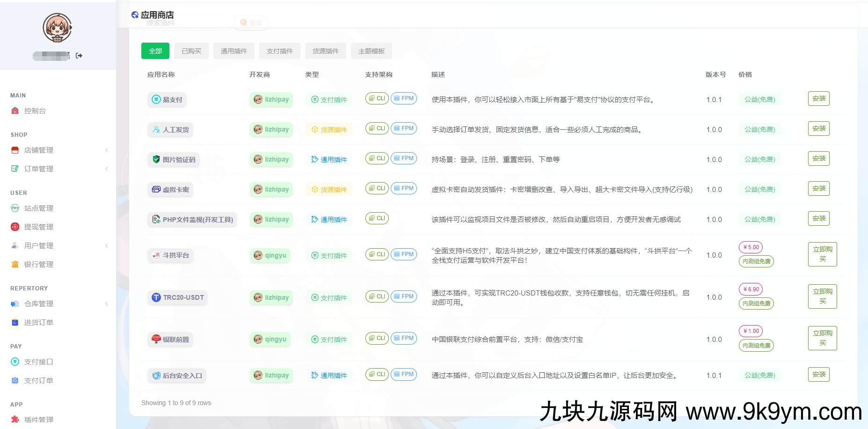This screenshot has height=429, width=868.
Task: Click the 提现管理 icon in sidebar
Action: pos(15,227)
